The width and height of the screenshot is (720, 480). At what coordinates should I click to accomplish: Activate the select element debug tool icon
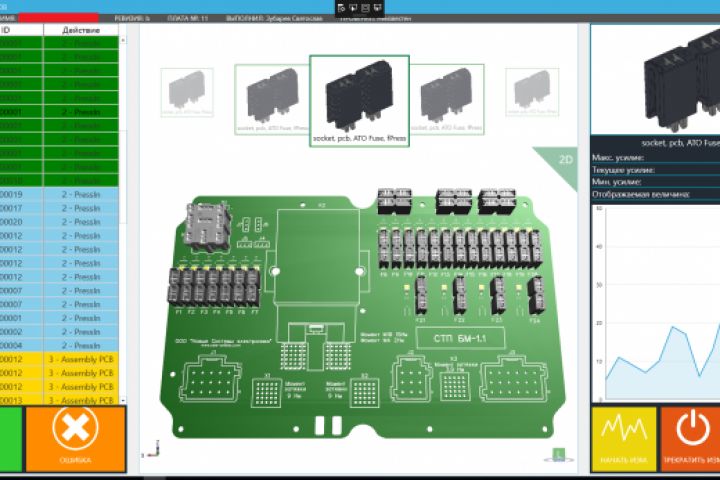[x=353, y=8]
